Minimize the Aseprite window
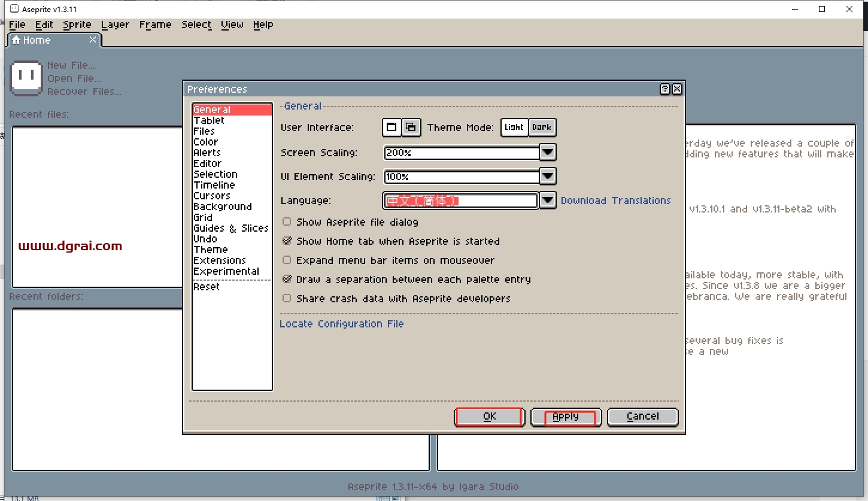This screenshot has height=501, width=868. point(795,9)
